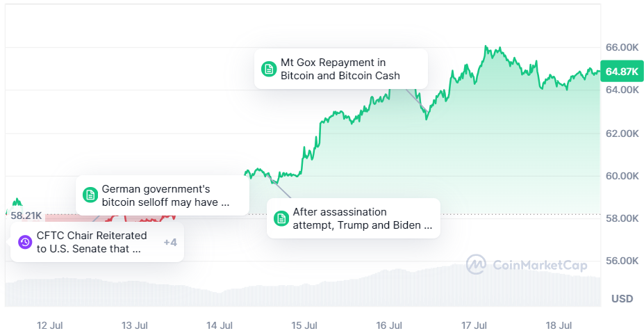
Task: Click the USD currency label
Action: click(622, 299)
